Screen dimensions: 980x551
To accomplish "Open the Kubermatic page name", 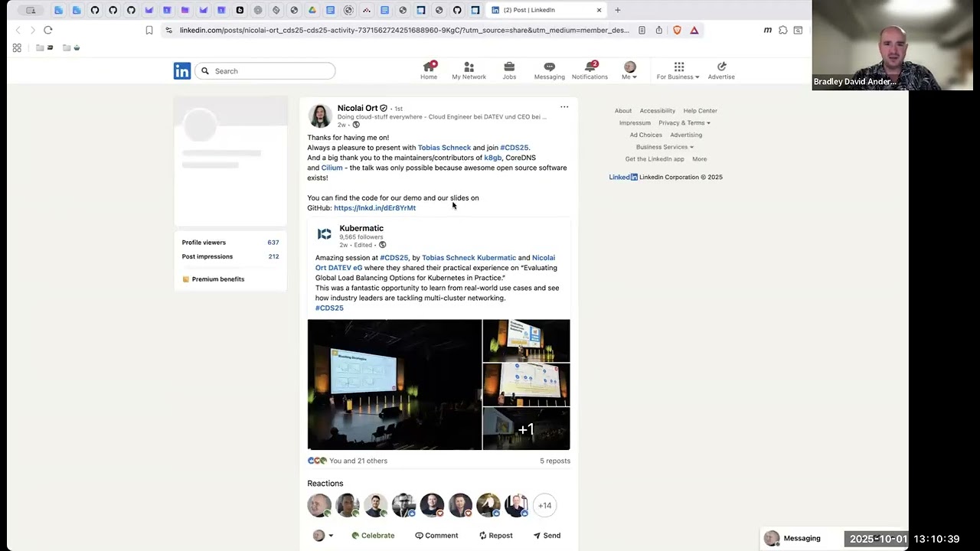I will (x=361, y=228).
